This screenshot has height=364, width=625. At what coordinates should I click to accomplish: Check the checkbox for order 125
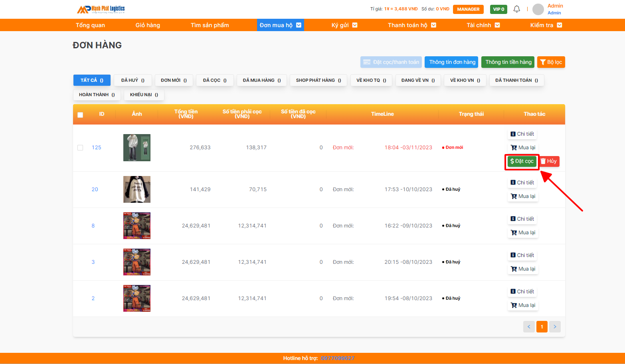[80, 148]
